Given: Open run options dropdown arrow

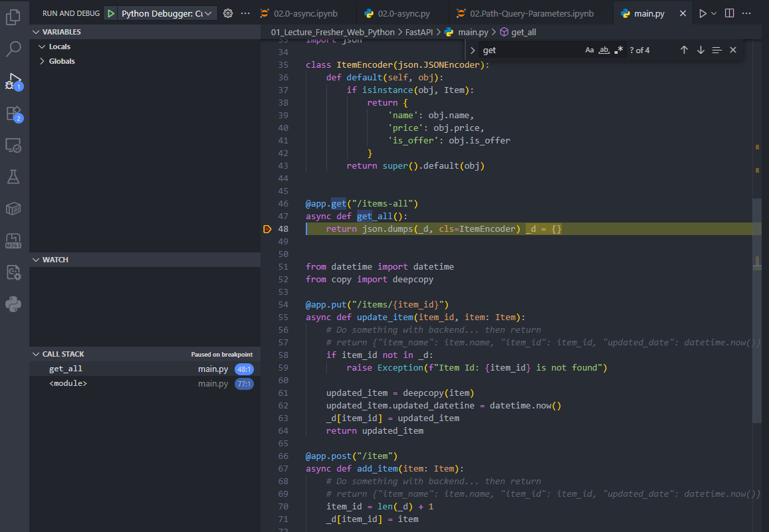Looking at the screenshot, I should pos(714,14).
